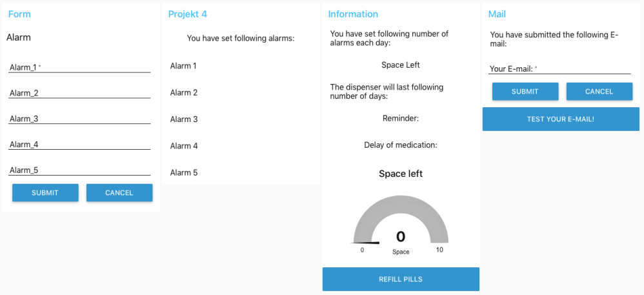Click the Mail panel heading

[497, 14]
